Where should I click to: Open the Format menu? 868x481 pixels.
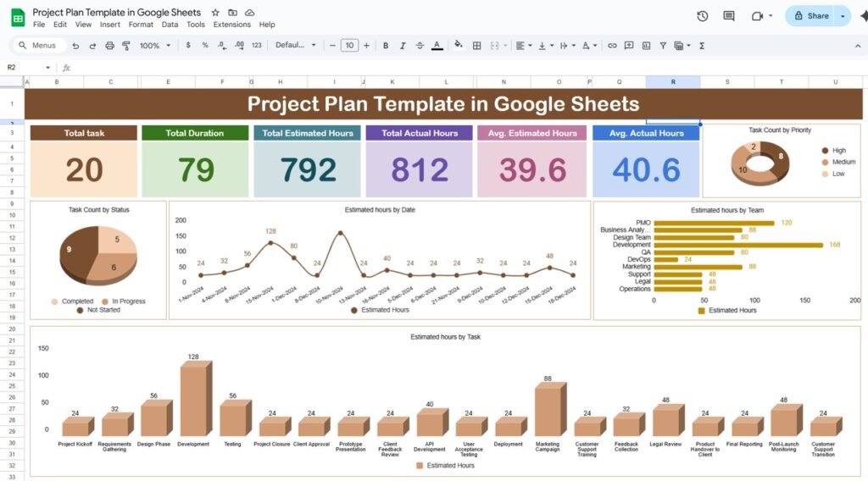click(x=141, y=25)
